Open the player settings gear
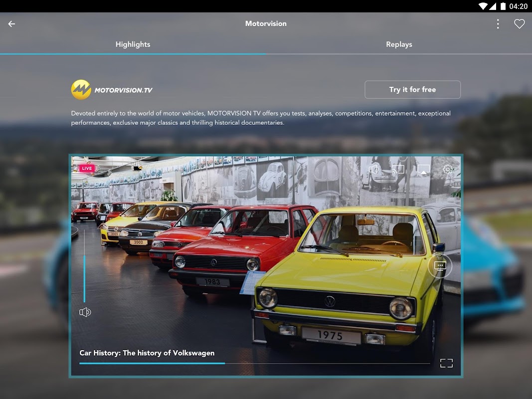Image resolution: width=532 pixels, height=399 pixels. [x=448, y=169]
